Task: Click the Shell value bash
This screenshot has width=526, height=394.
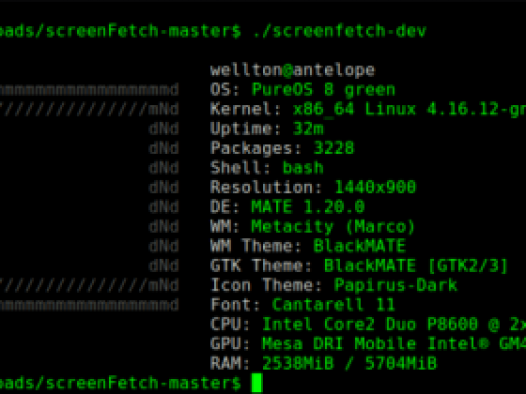Action: [303, 168]
